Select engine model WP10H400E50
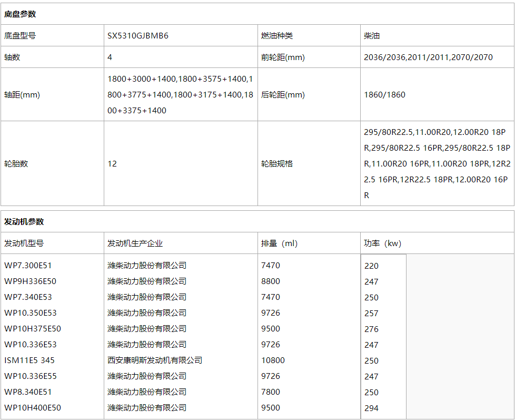 point(33,407)
